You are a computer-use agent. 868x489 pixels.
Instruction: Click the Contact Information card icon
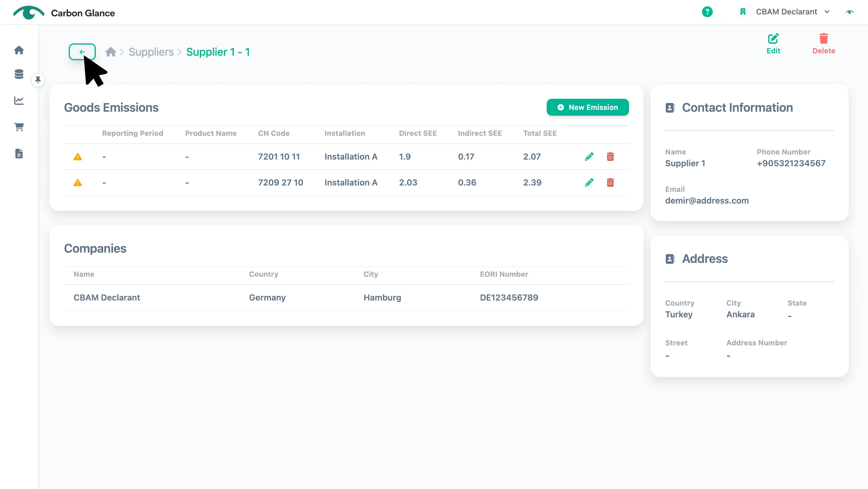[x=670, y=108]
